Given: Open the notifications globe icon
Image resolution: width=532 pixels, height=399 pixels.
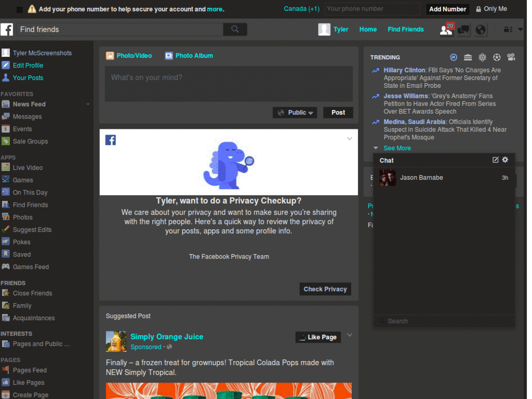Looking at the screenshot, I should coord(481,30).
